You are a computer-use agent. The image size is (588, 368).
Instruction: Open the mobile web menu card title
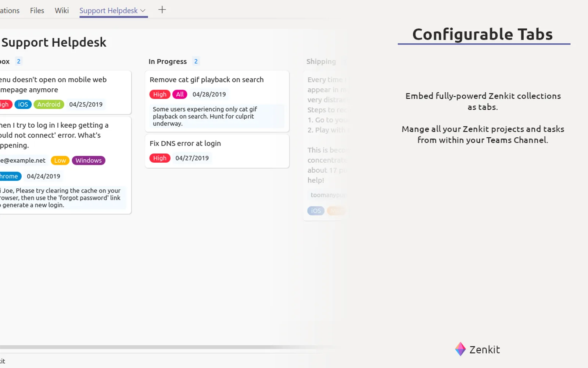[53, 85]
